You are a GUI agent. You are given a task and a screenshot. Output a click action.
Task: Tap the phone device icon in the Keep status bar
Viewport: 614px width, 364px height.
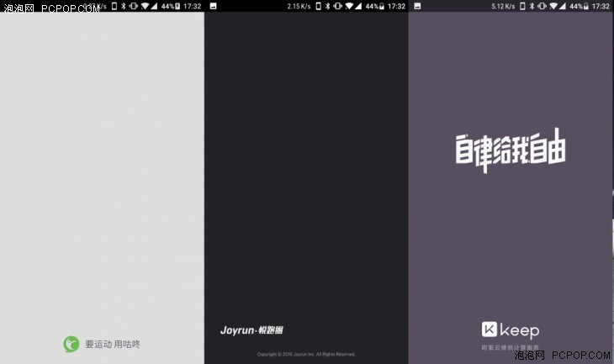[523, 6]
